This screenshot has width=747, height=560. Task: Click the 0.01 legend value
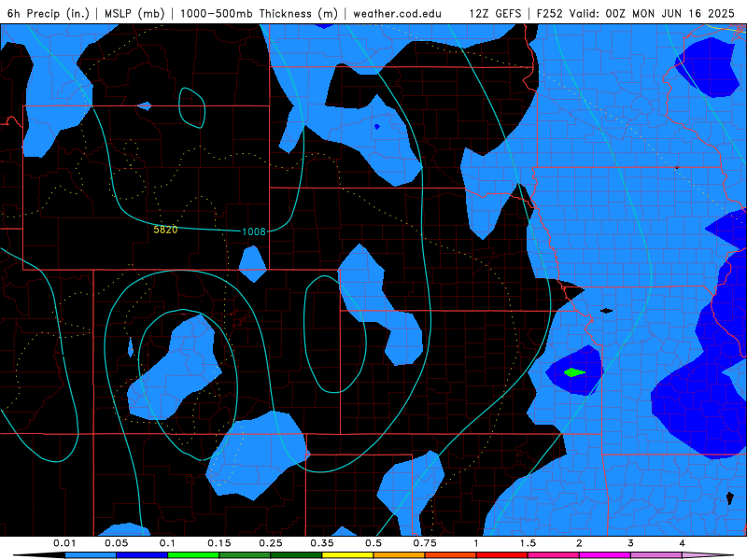click(64, 543)
